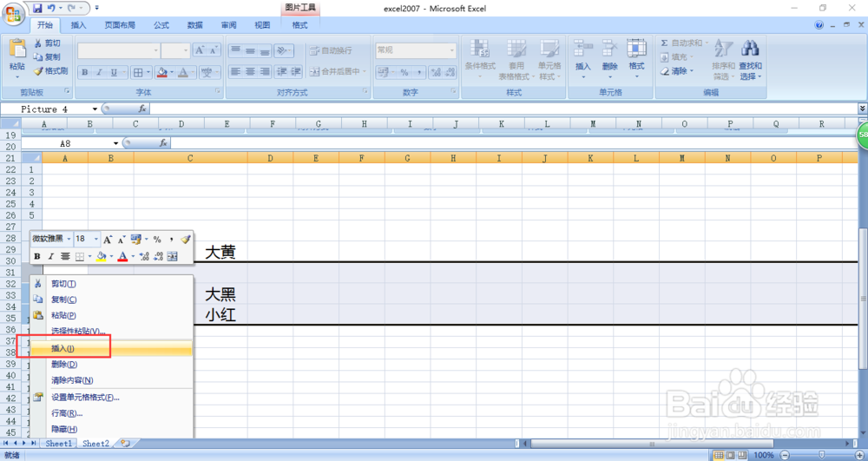Click the ribbon center align icon
Viewport: 868px width, 461px height.
click(250, 71)
